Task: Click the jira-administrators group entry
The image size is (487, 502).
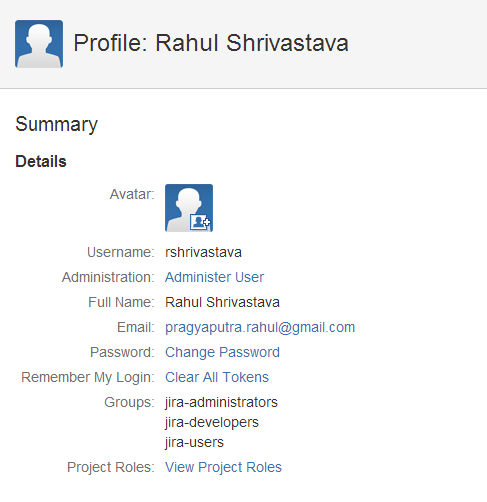Action: pyautogui.click(x=221, y=402)
